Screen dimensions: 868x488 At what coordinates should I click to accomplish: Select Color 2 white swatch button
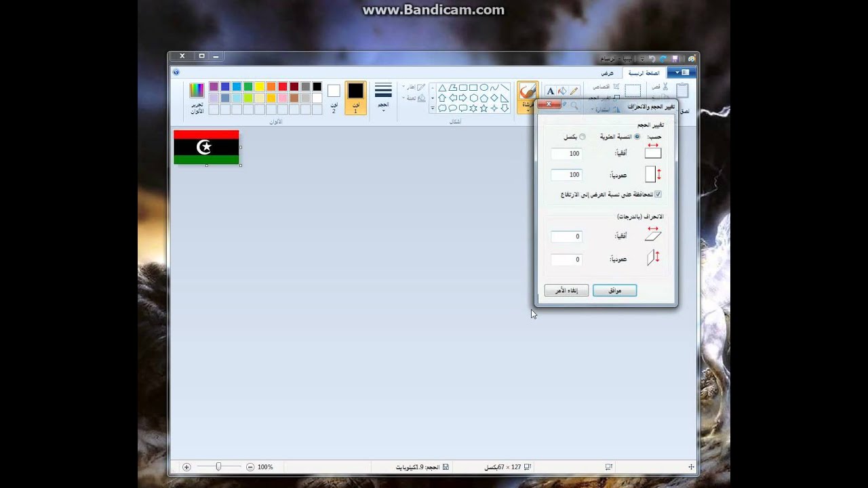coord(334,98)
